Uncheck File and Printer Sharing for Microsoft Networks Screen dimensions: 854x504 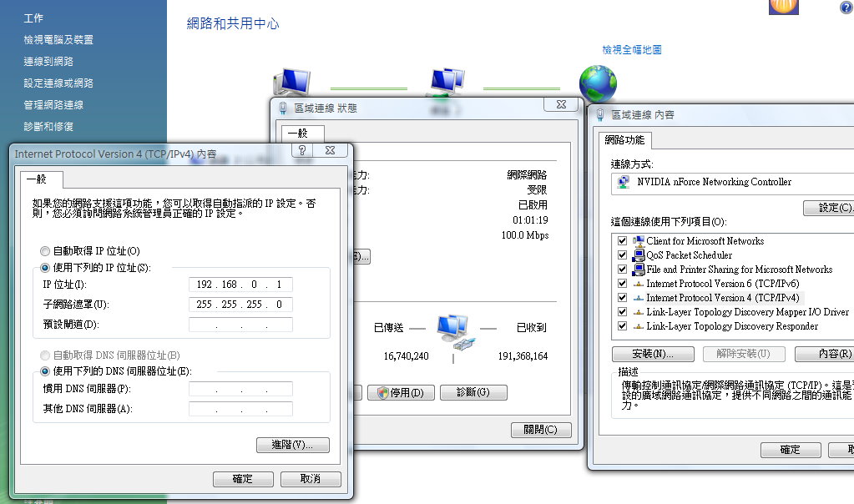coord(622,270)
